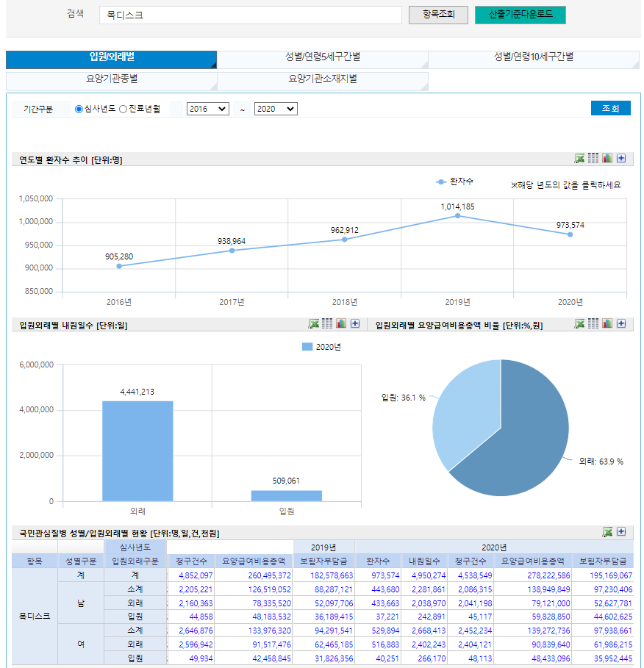Click the 입원 bar showing 509,061
The width and height of the screenshot is (644, 668).
click(287, 496)
